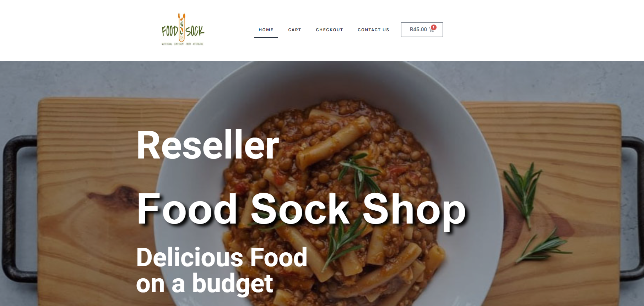Viewport: 644px width, 306px height.
Task: Open the R45.00 cart total button
Action: tap(422, 29)
